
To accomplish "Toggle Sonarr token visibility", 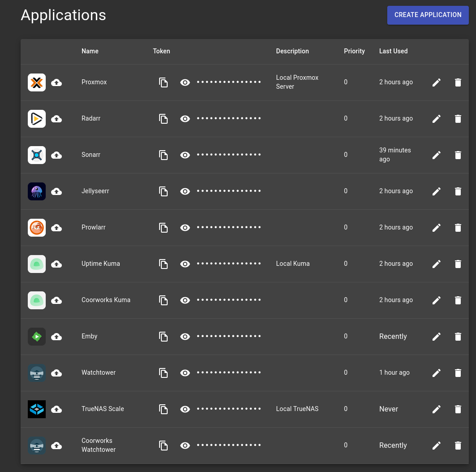I will pos(185,155).
